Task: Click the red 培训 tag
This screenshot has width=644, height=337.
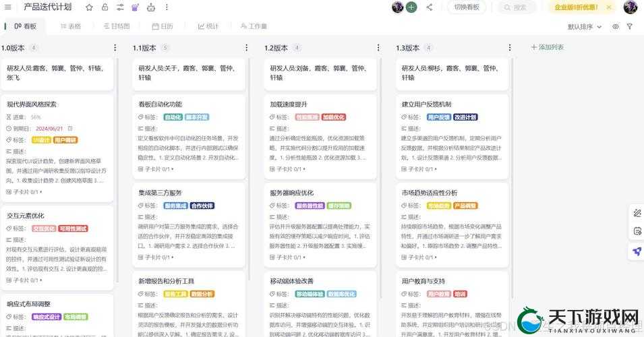Action: pyautogui.click(x=460, y=294)
